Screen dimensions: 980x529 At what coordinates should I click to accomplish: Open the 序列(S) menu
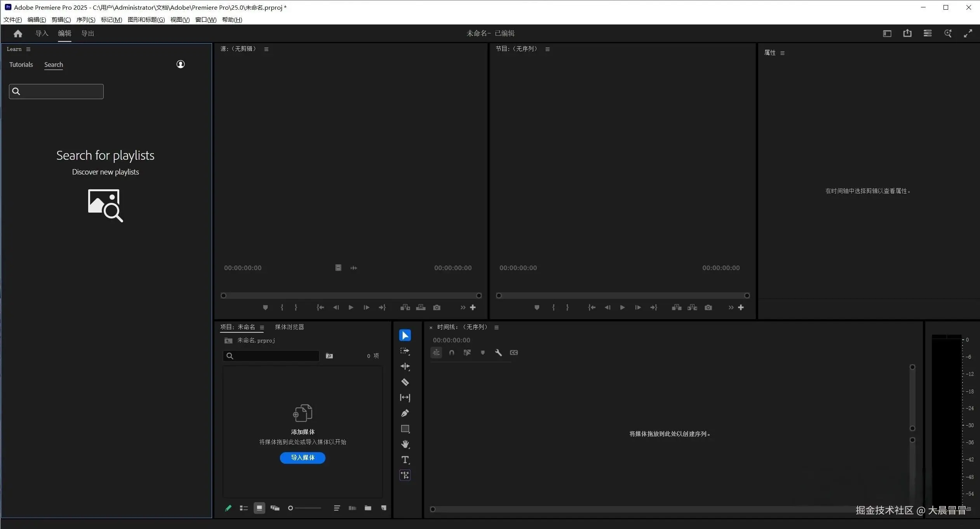click(86, 20)
